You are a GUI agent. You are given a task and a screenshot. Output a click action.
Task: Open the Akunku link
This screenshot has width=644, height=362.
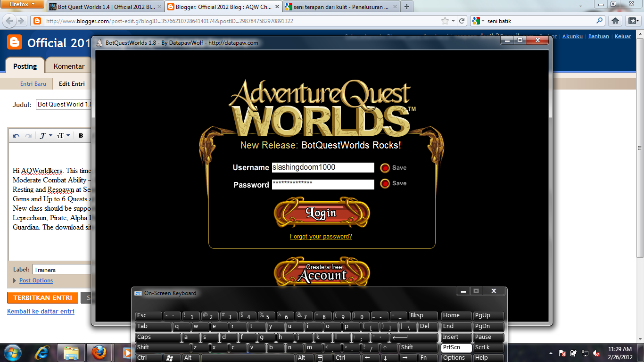[x=572, y=36]
